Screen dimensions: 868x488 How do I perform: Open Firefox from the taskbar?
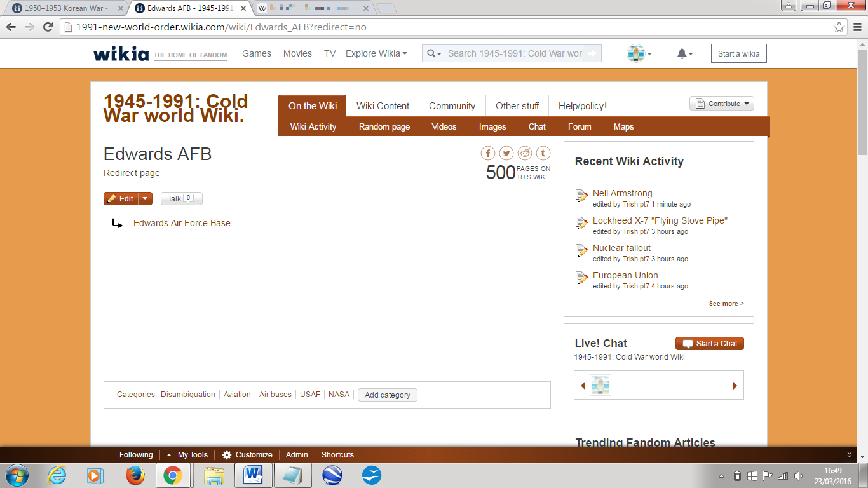point(135,475)
